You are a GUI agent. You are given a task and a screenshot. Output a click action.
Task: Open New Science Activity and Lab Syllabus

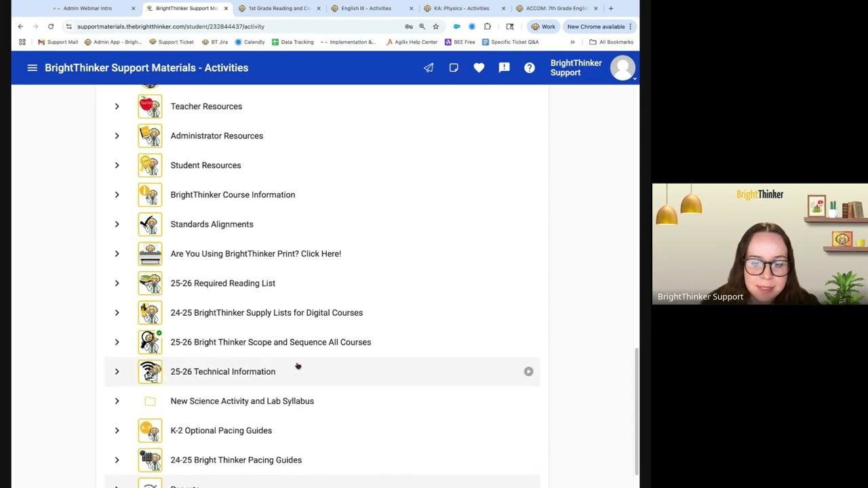[x=242, y=401]
